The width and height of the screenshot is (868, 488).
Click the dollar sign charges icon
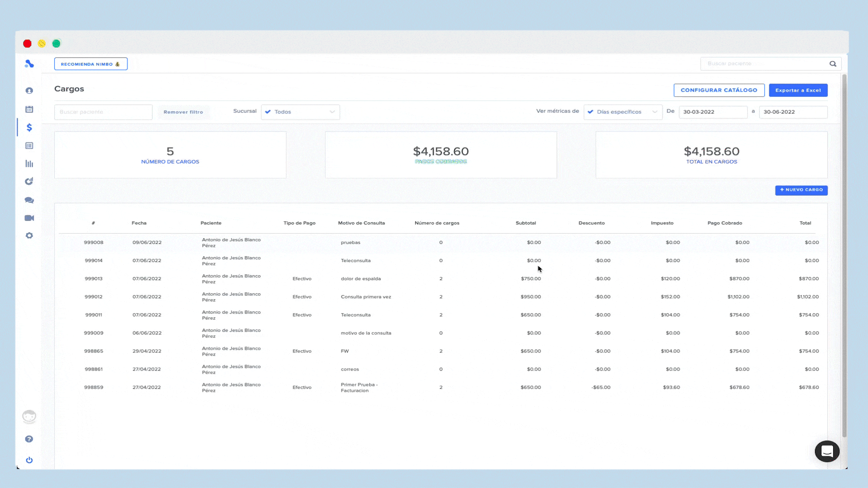pyautogui.click(x=29, y=127)
